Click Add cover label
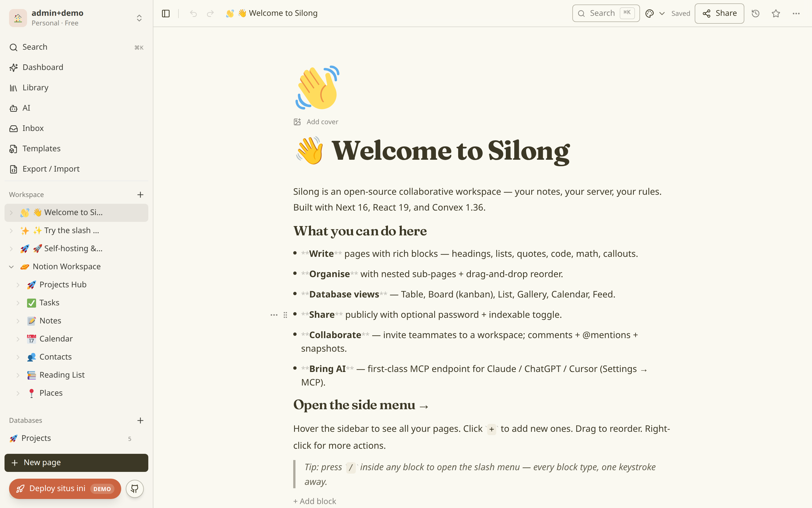 pyautogui.click(x=322, y=122)
